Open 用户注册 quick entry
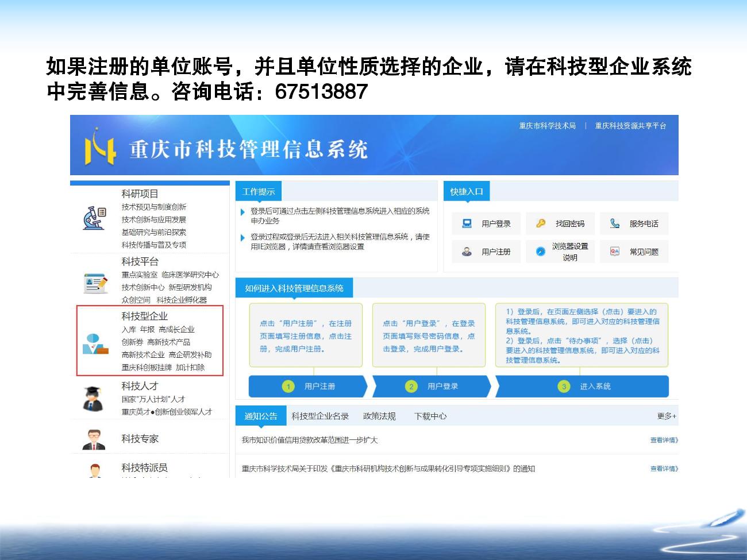Viewport: 747px width, 560px height. 486,252
